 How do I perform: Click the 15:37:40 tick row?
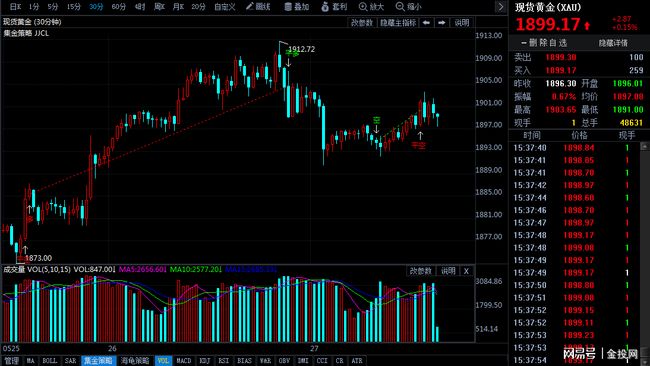point(575,148)
